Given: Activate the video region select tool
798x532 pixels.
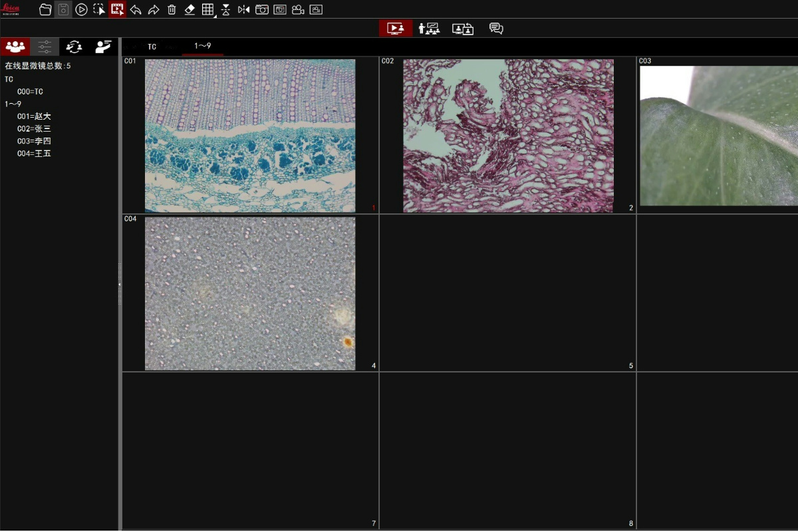Looking at the screenshot, I should pyautogui.click(x=118, y=9).
